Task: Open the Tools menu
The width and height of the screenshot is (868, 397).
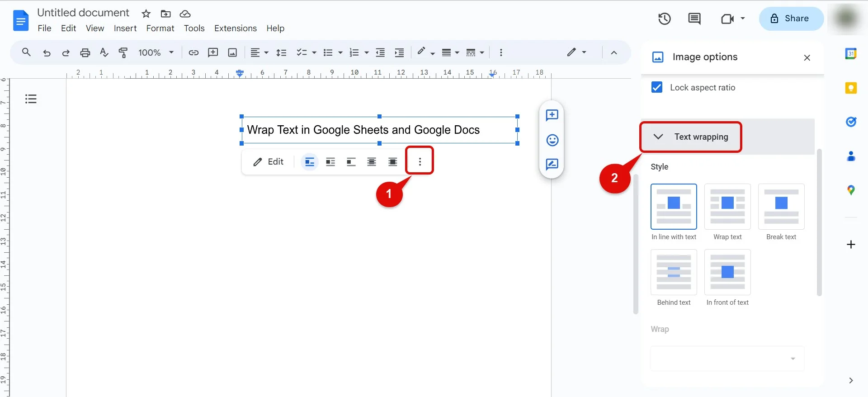Action: click(x=194, y=28)
